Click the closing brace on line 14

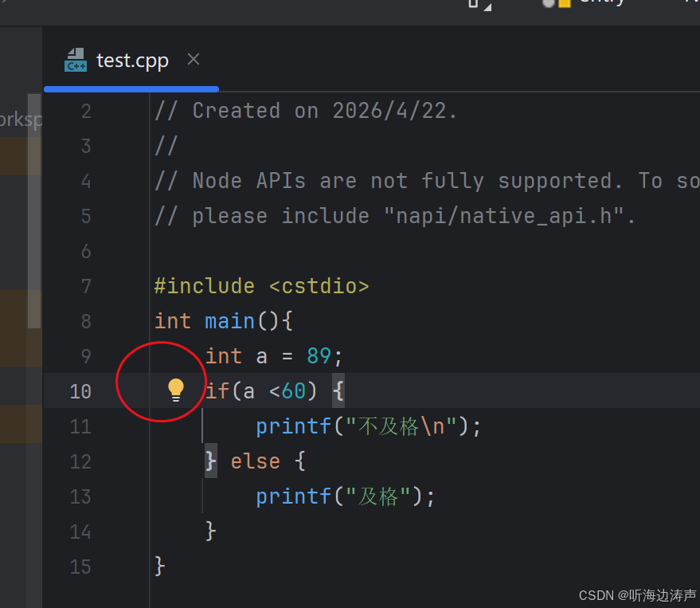point(211,532)
